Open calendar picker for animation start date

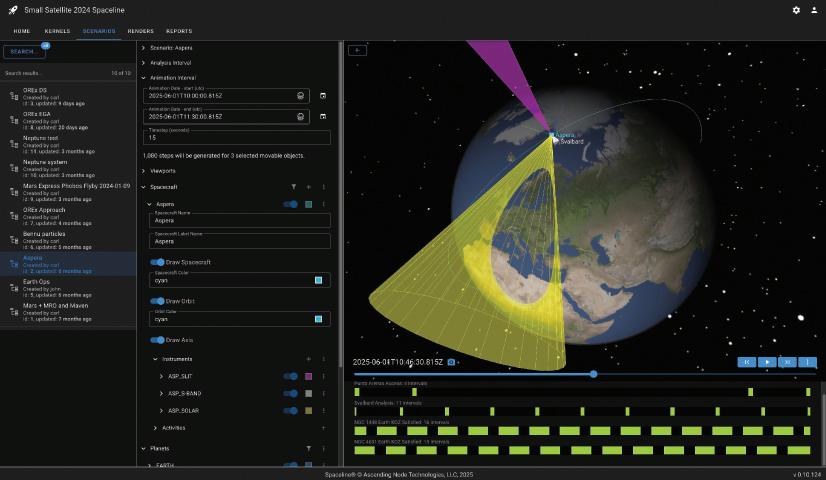coord(323,96)
